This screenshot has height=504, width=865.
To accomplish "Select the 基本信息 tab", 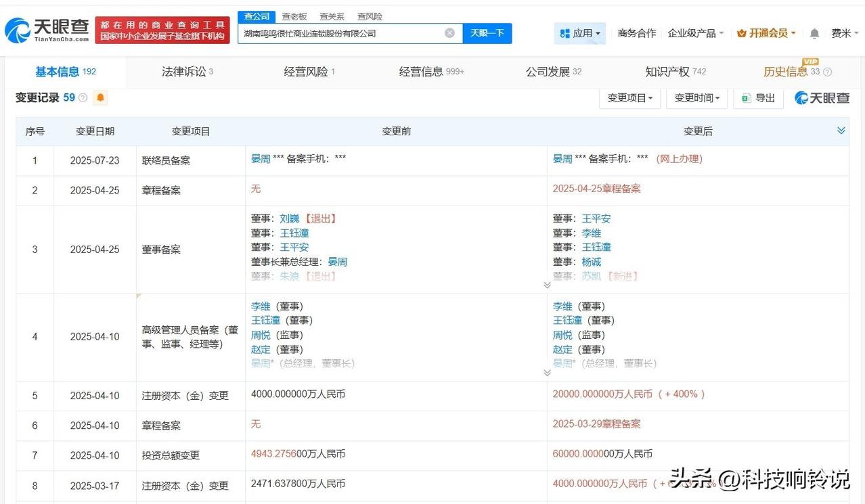I will pos(66,72).
